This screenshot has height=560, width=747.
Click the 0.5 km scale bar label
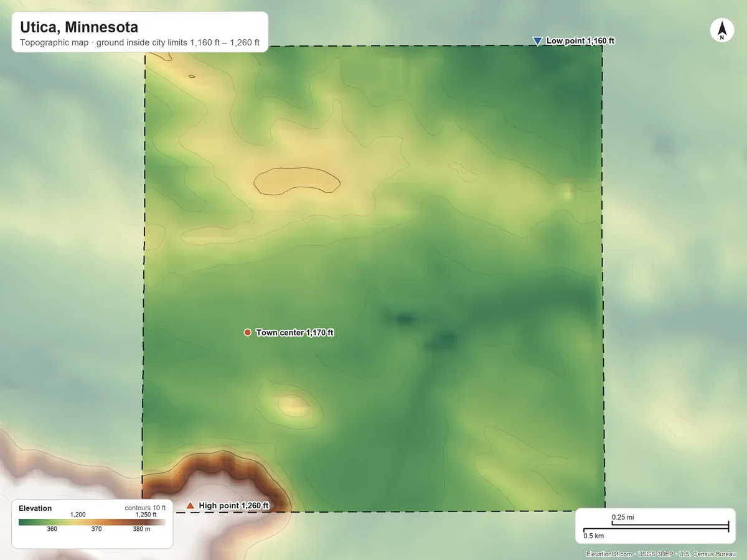tap(594, 536)
